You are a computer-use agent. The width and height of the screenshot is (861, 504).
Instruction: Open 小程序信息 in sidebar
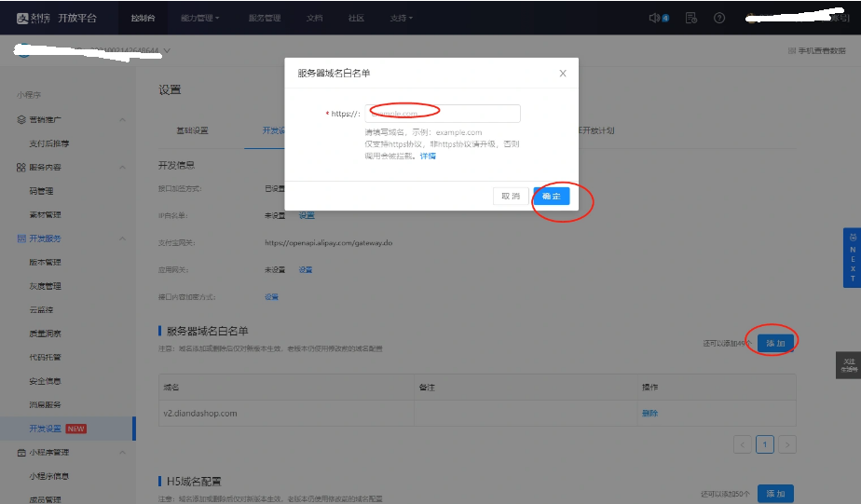click(x=48, y=476)
